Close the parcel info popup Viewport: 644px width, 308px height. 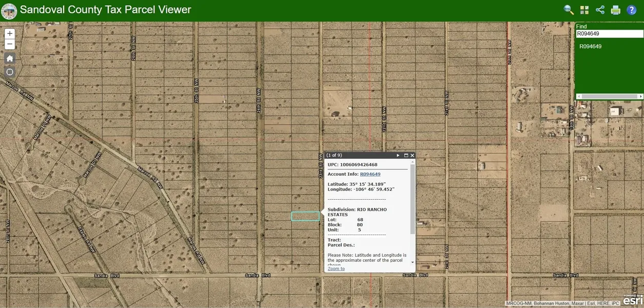pos(412,155)
